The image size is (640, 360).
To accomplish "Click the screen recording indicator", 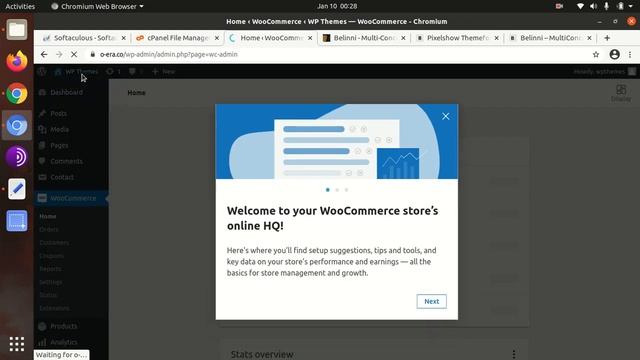I will (x=559, y=6).
